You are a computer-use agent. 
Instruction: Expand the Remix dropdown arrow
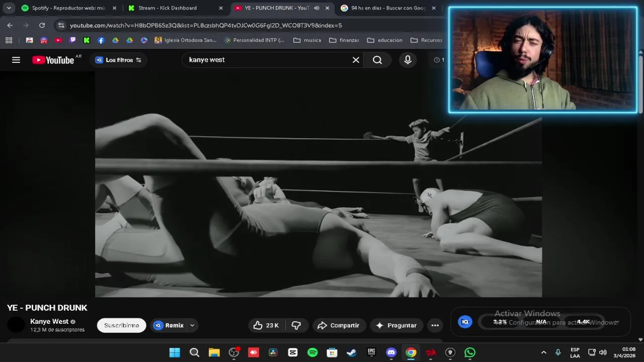click(x=192, y=325)
